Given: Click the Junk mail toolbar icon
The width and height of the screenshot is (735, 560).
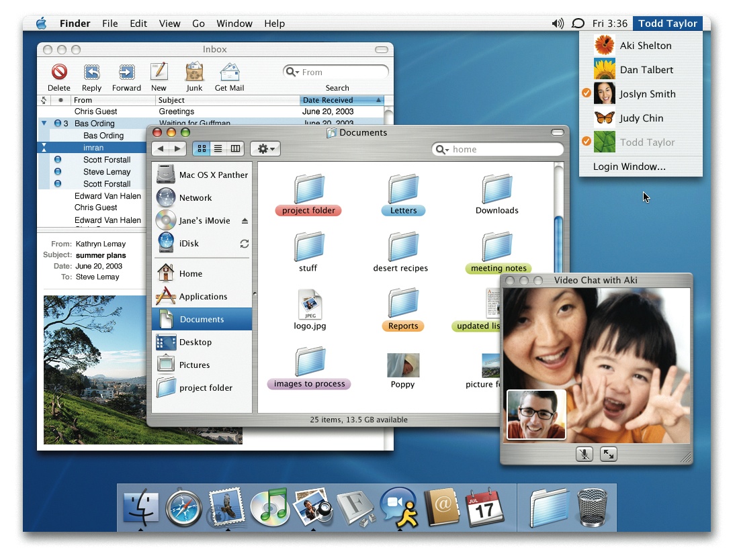Looking at the screenshot, I should point(194,72).
